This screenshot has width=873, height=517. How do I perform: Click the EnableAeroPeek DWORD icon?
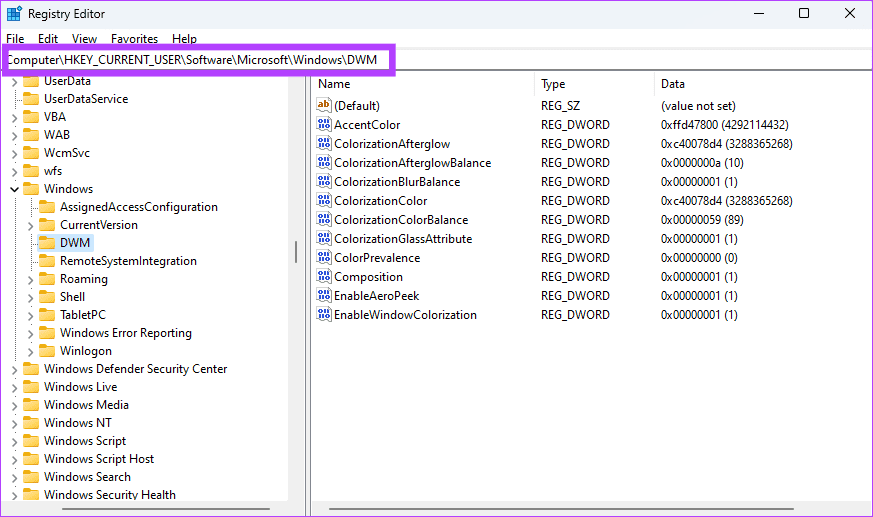click(323, 295)
